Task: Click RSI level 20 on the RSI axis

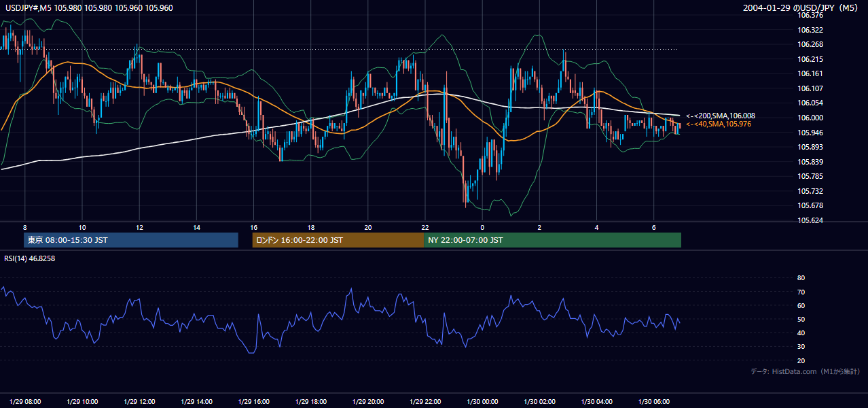Action: point(801,360)
